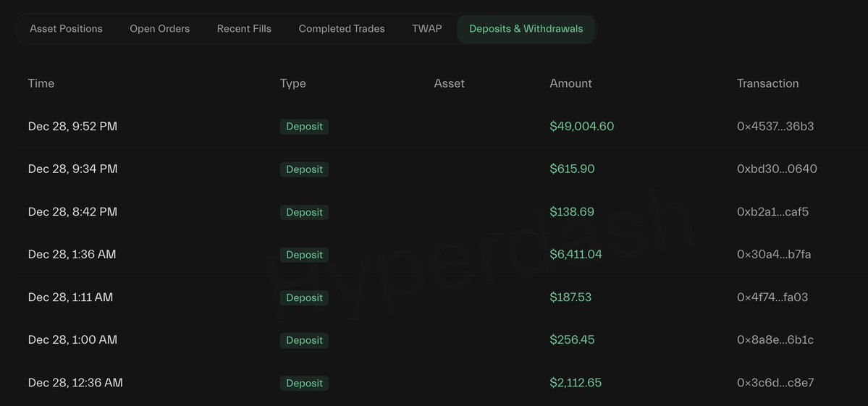The height and width of the screenshot is (406, 868).
Task: Select the Deposits & Withdrawals tab
Action: pyautogui.click(x=526, y=29)
